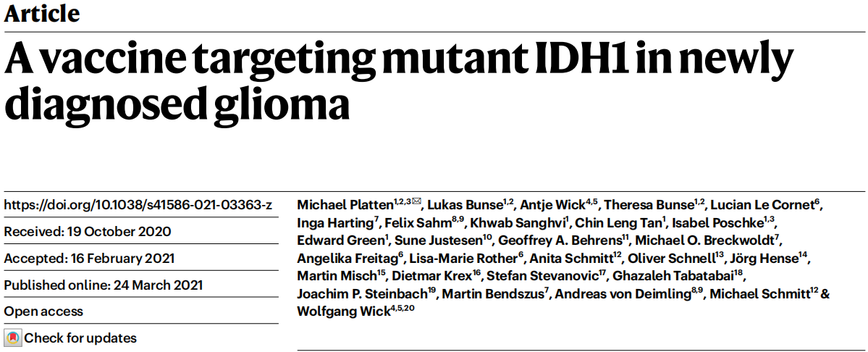Image resolution: width=868 pixels, height=352 pixels.
Task: Open the DOI link for the article
Action: [138, 206]
